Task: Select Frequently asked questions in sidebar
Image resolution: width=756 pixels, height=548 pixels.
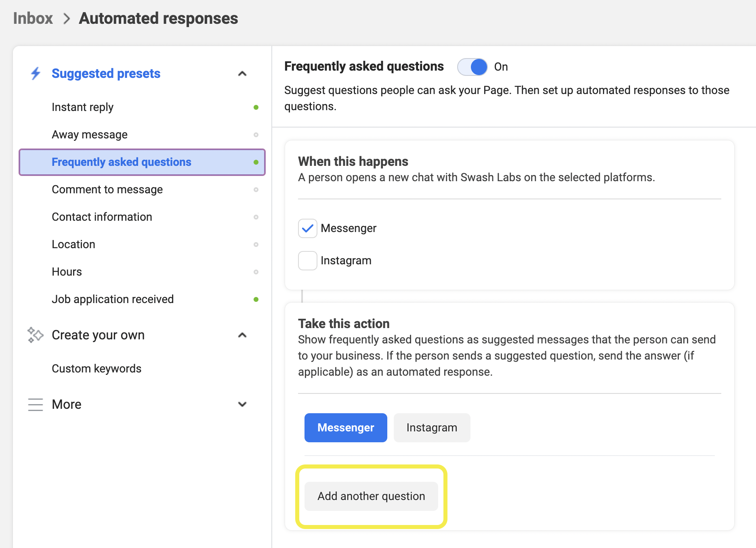Action: point(142,162)
